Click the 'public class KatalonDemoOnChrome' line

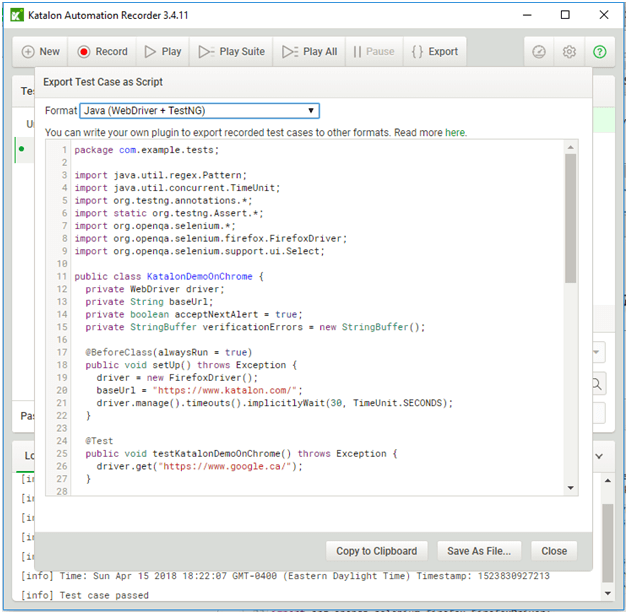click(169, 277)
